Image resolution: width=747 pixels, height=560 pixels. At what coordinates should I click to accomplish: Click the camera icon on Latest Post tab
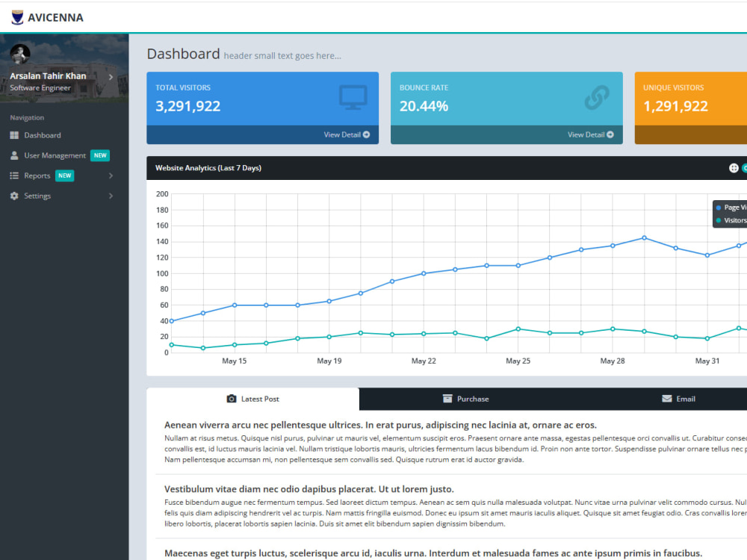click(232, 399)
